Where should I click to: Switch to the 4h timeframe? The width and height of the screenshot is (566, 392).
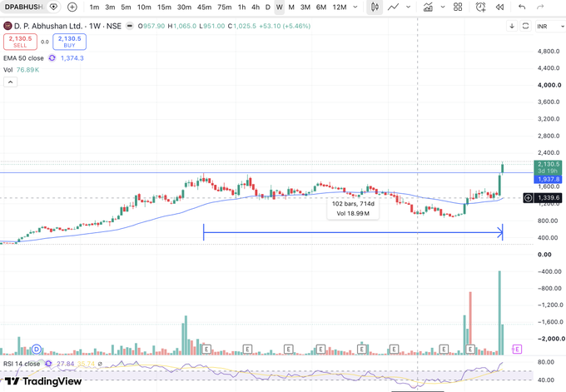point(256,7)
